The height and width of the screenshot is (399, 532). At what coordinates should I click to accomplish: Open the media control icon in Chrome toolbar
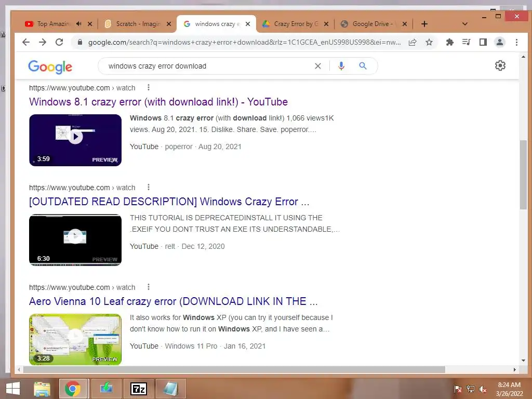click(466, 42)
